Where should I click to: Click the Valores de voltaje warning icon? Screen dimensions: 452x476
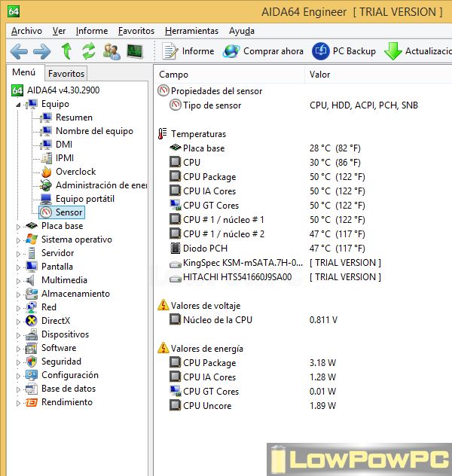(x=163, y=305)
